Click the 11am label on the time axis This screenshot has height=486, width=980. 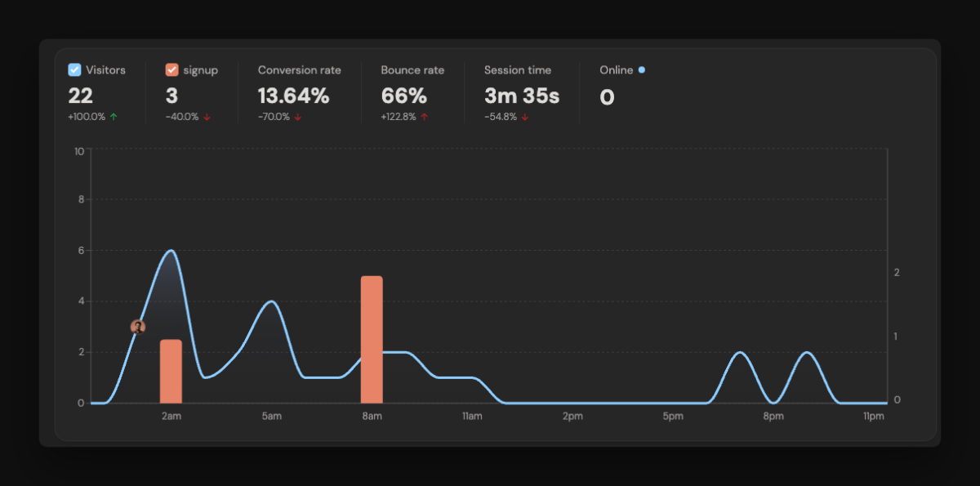[x=472, y=417]
